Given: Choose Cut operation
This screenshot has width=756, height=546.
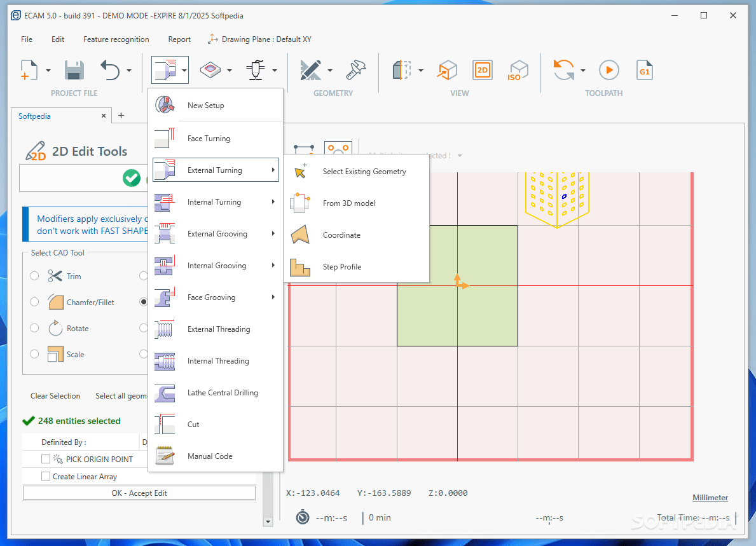Looking at the screenshot, I should [216, 425].
